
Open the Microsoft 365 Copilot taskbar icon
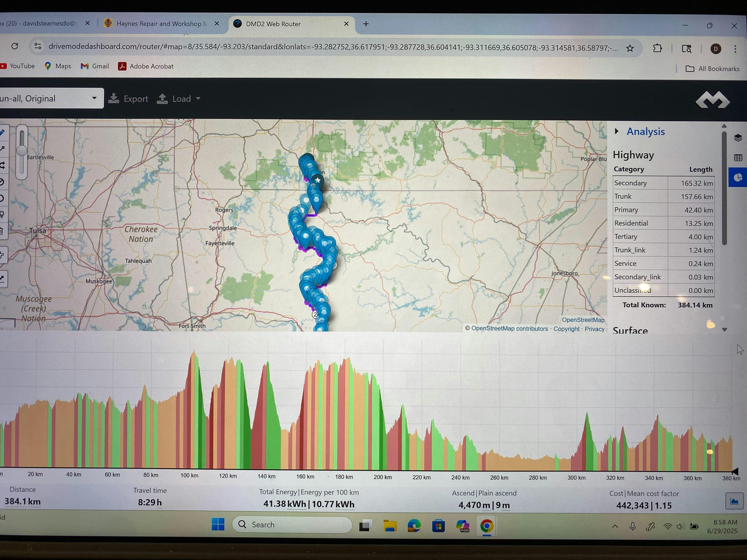(463, 526)
